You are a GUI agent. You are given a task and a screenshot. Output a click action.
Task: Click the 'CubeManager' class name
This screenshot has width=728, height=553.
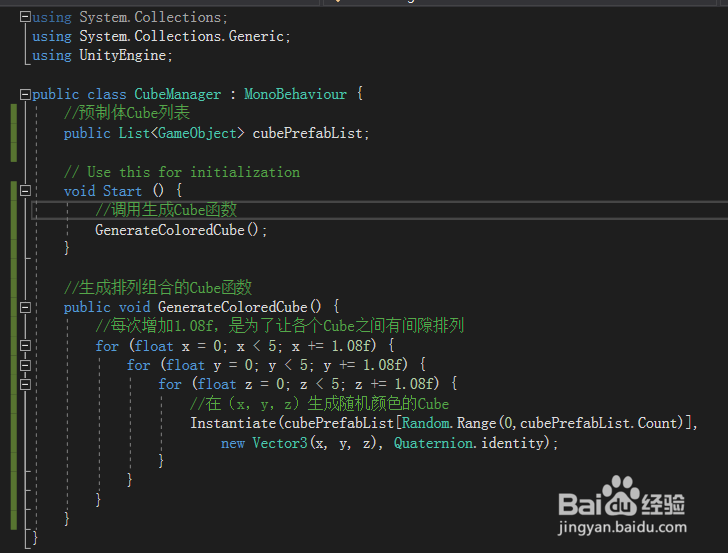coord(177,94)
